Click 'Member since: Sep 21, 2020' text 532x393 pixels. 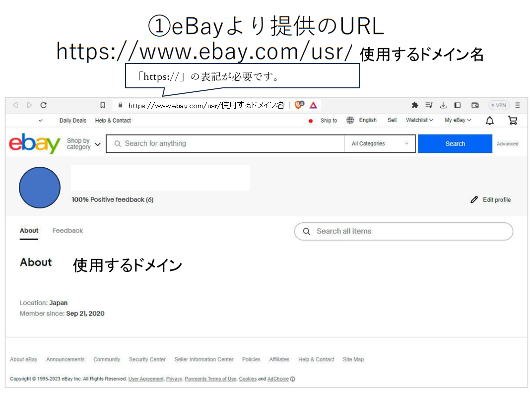pyautogui.click(x=62, y=314)
